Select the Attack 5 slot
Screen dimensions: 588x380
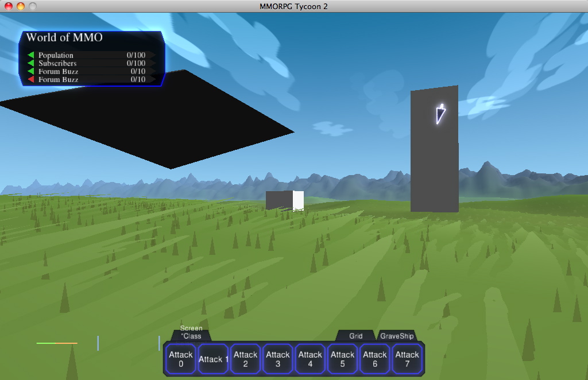(342, 359)
